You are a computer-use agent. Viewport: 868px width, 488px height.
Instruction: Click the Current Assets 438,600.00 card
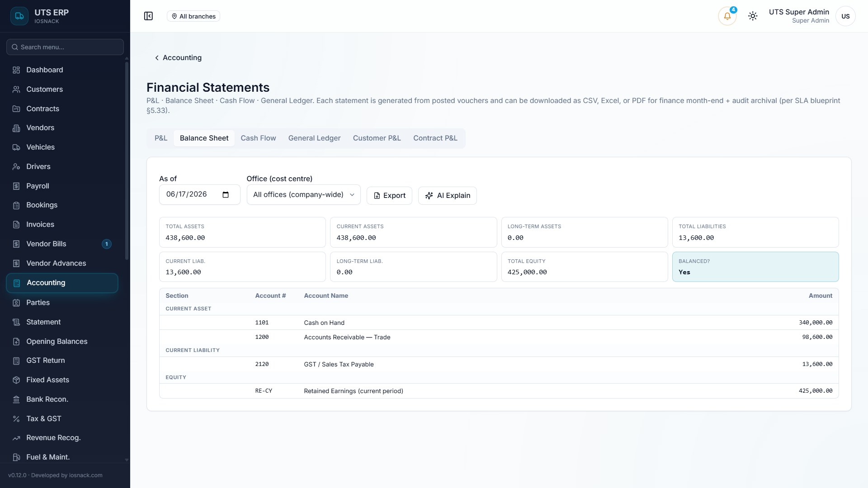click(x=413, y=232)
